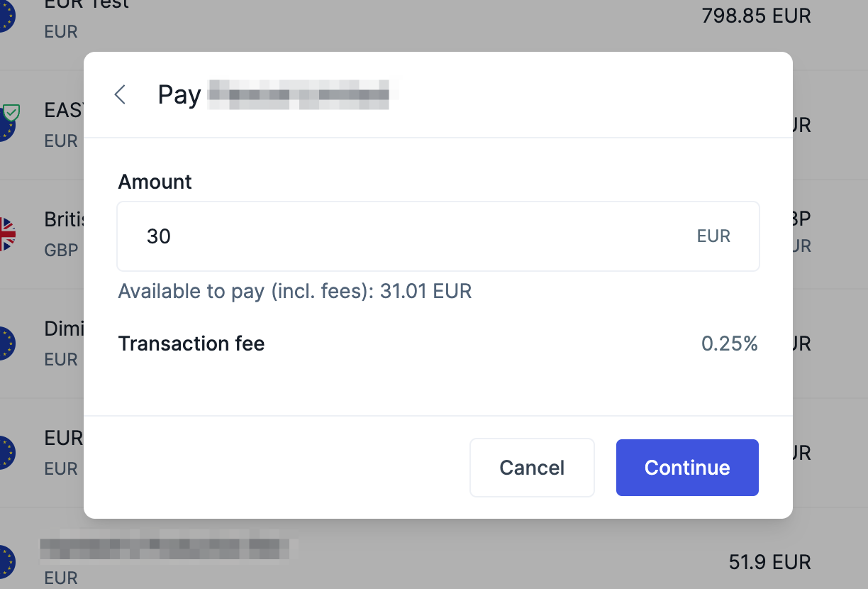Click the Transaction fee label
The image size is (868, 589).
point(191,344)
